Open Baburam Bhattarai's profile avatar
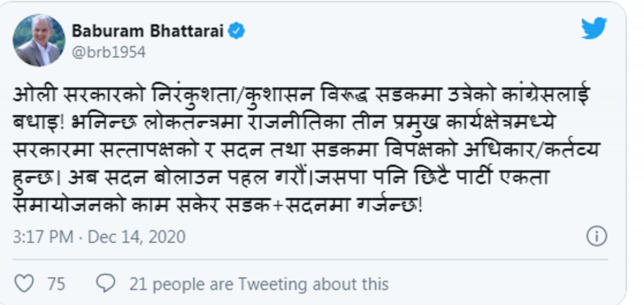644x305 pixels. coord(39,40)
